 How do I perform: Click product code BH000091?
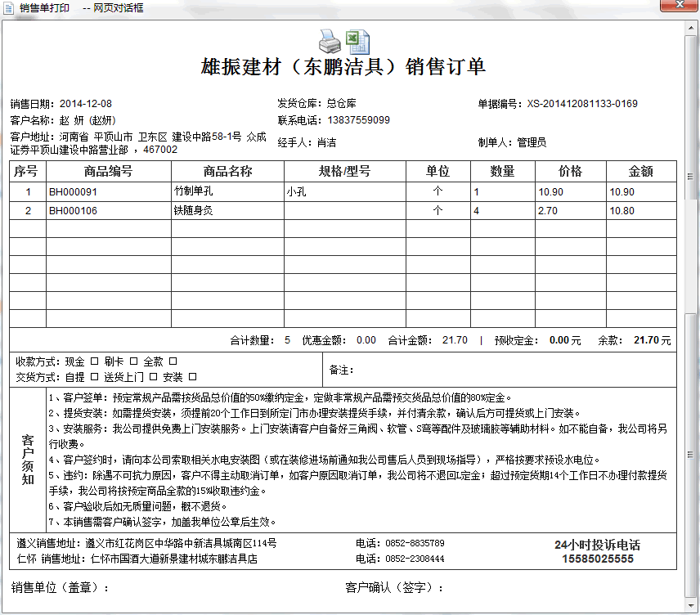73,192
